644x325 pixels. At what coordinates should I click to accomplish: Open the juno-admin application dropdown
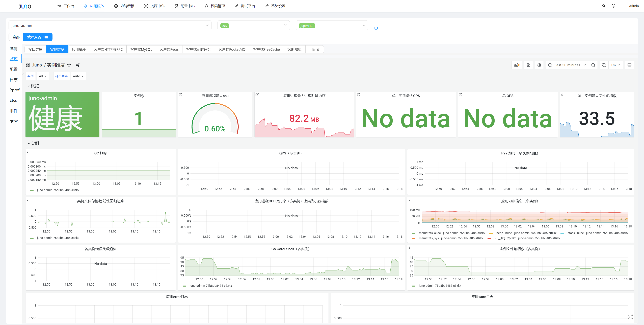pyautogui.click(x=110, y=26)
